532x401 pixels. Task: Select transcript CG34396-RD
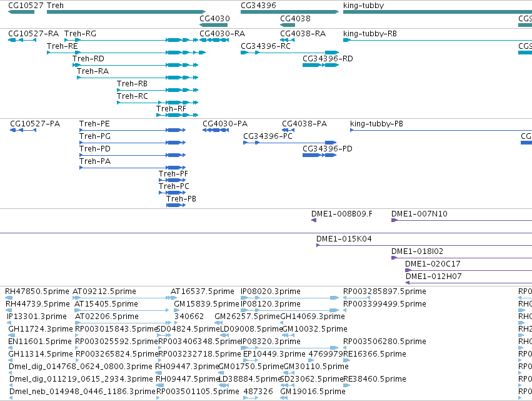coord(321,65)
